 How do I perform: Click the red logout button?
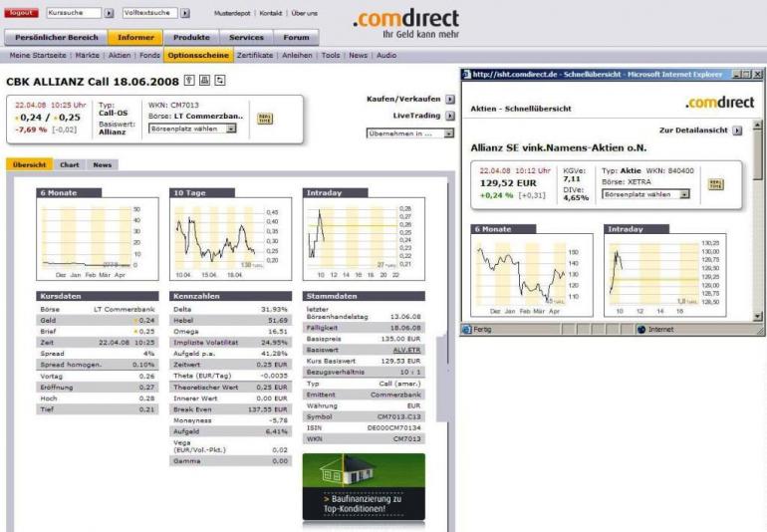21,13
